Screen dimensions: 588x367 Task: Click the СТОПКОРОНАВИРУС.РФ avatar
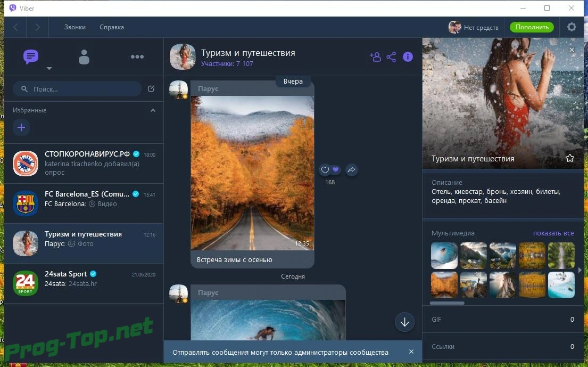[26, 164]
